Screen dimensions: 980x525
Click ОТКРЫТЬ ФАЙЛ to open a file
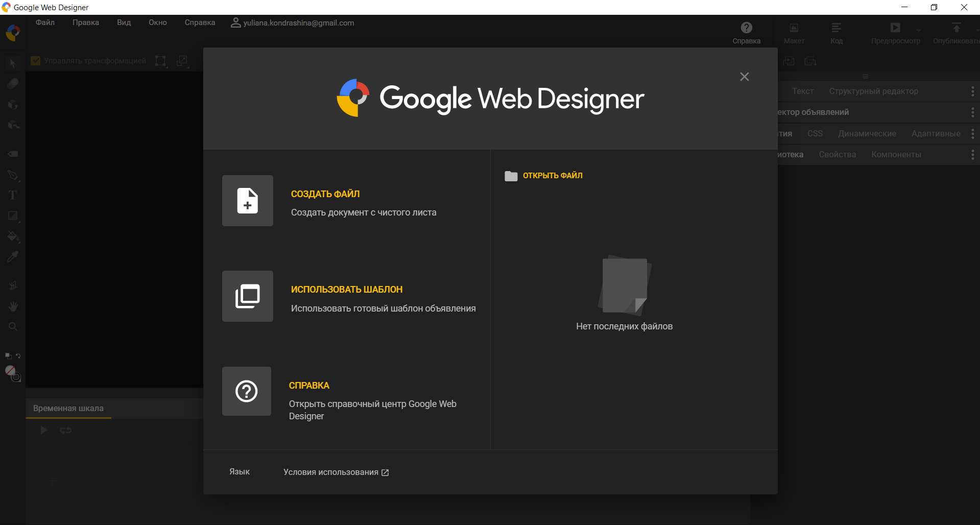click(x=553, y=176)
